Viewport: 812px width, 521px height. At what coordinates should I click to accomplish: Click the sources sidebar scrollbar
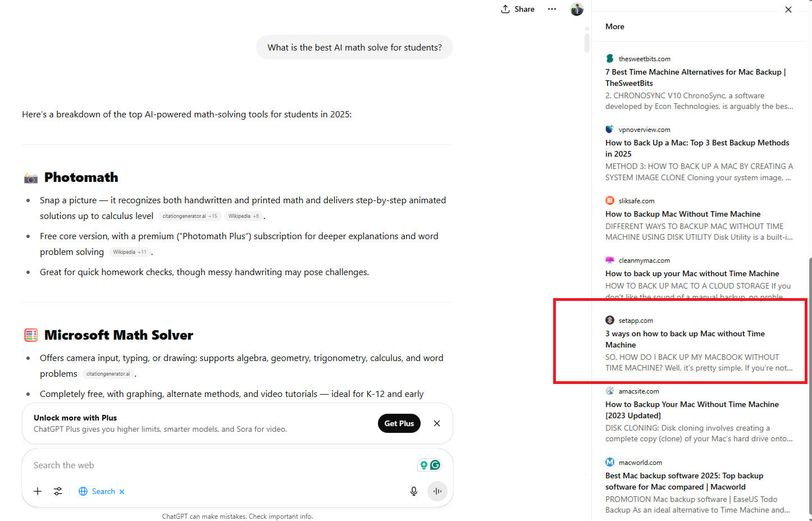809,385
